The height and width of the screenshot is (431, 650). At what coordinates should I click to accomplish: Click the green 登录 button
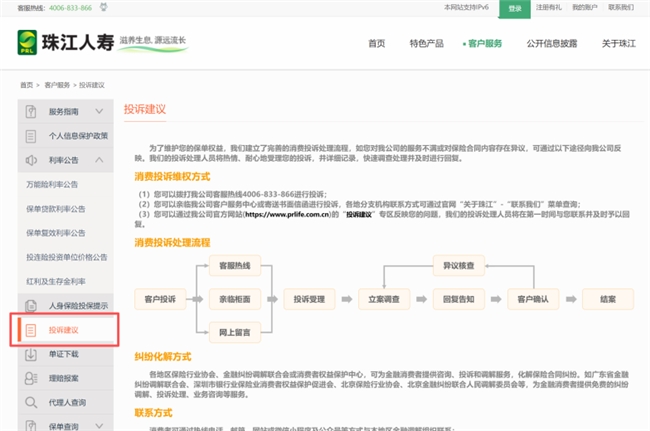(514, 9)
